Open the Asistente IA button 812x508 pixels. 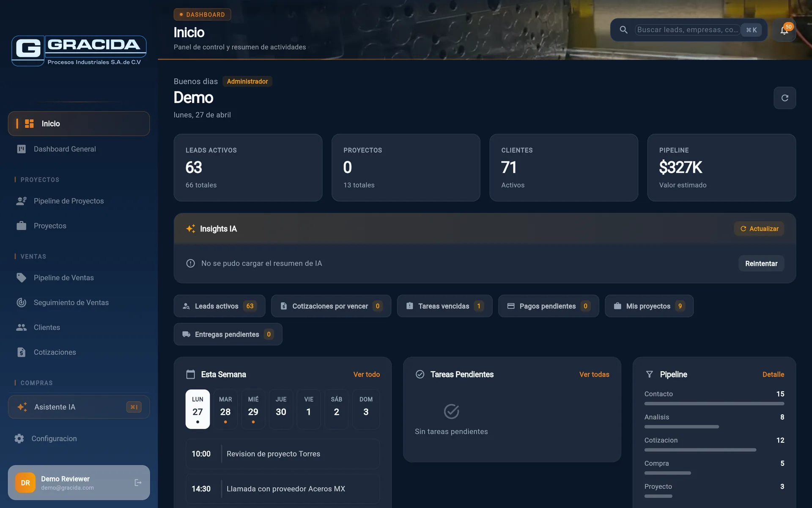79,407
